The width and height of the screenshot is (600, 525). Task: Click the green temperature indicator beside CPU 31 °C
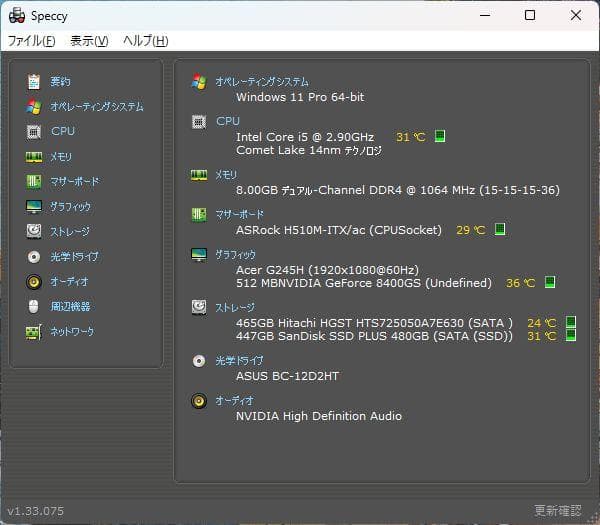click(440, 136)
